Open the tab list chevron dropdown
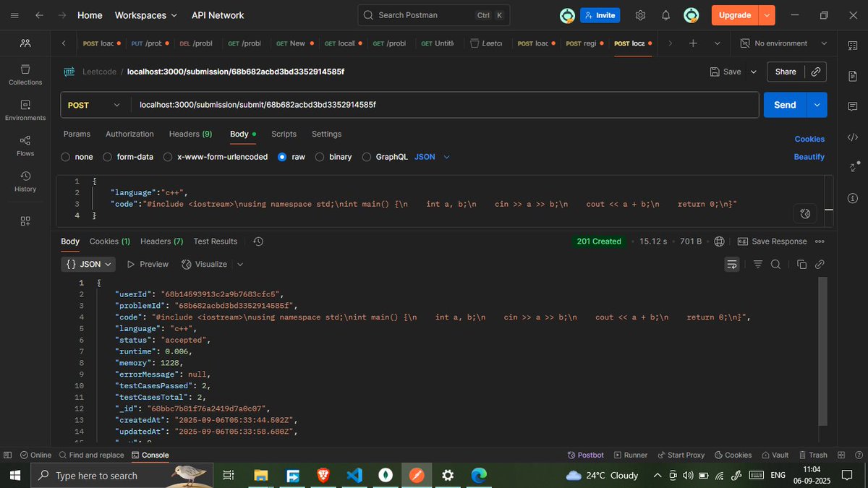The height and width of the screenshot is (488, 868). coord(718,43)
